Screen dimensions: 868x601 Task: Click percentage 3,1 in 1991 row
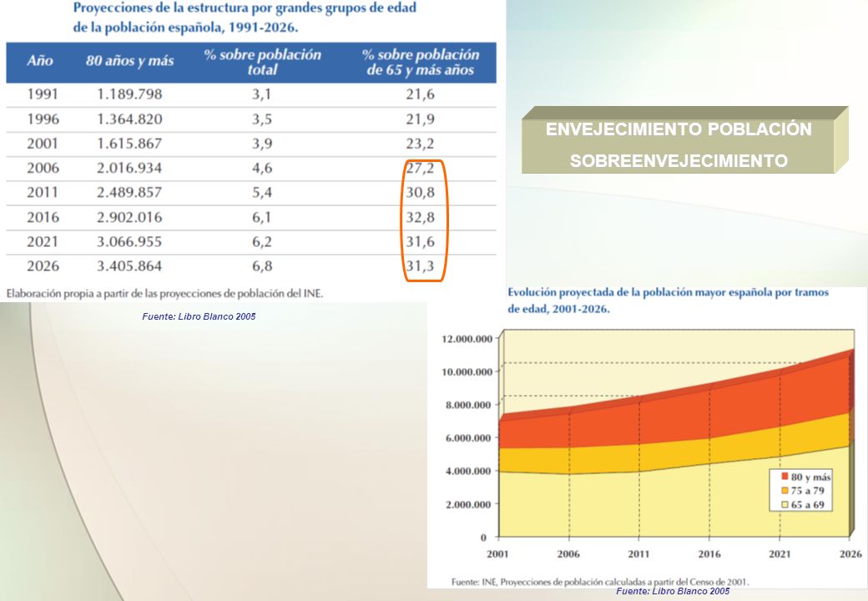point(262,94)
